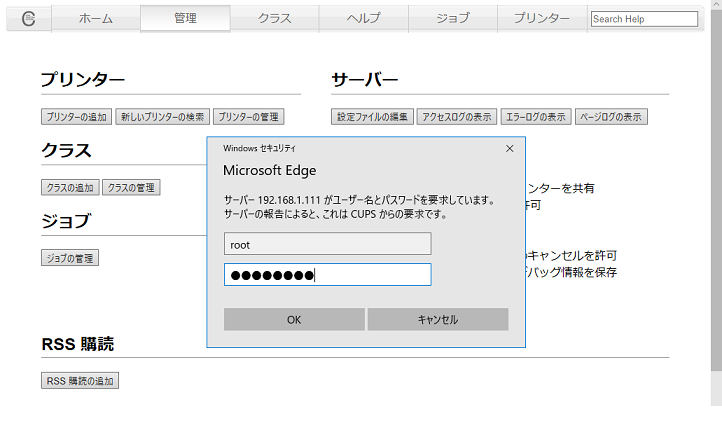Click エラーログの表示 button
This screenshot has height=439, width=722.
click(536, 117)
